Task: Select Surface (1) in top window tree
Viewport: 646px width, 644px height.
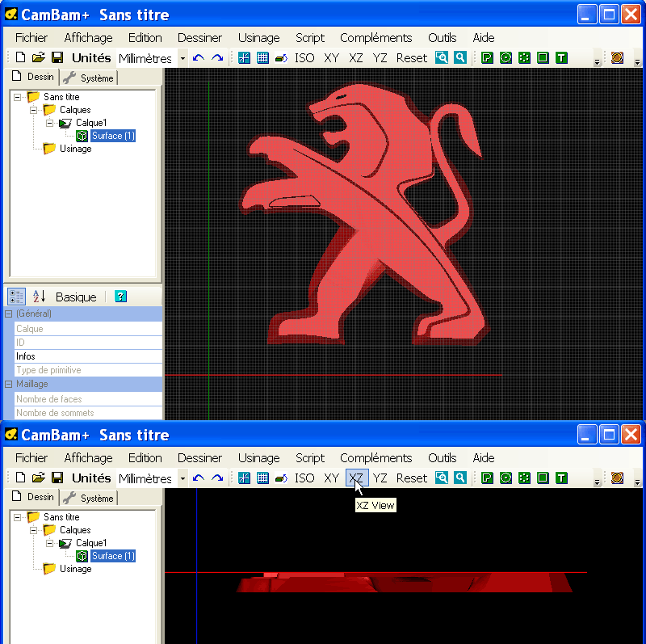Action: click(113, 136)
